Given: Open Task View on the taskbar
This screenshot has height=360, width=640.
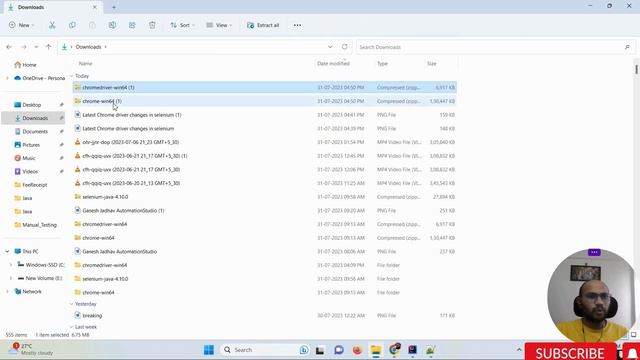Looking at the screenshot, I should coord(320,350).
